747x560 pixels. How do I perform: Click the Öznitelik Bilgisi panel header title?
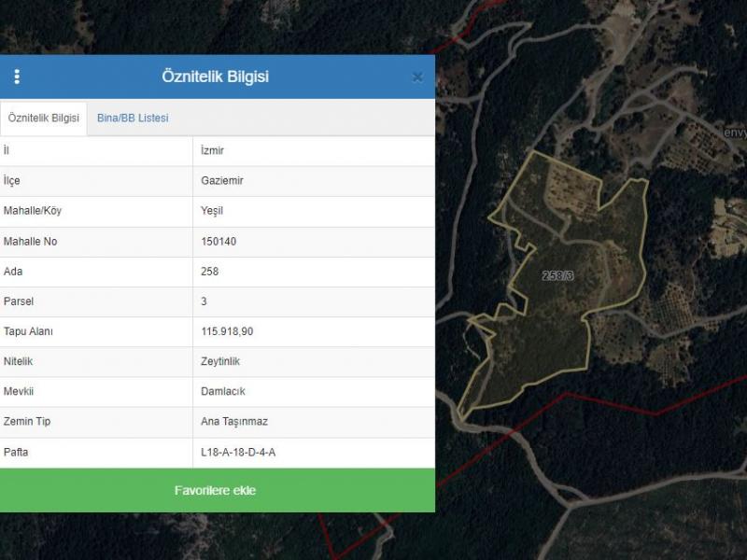click(215, 77)
